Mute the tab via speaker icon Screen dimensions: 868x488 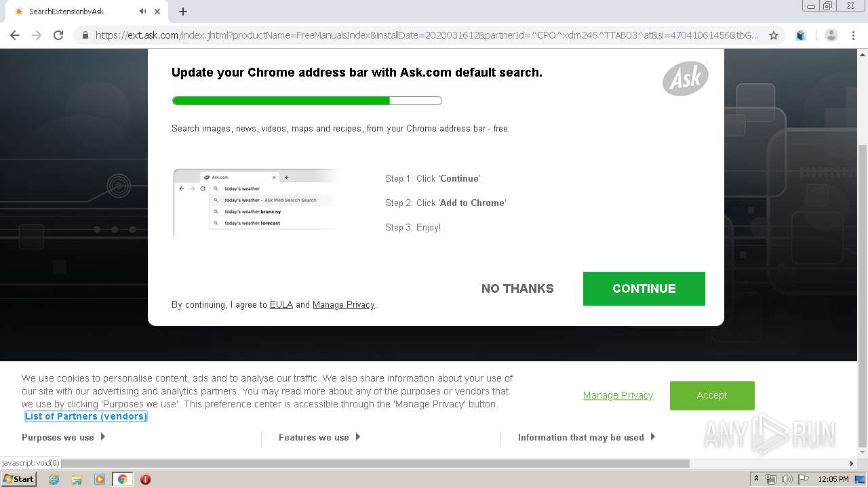[x=142, y=12]
